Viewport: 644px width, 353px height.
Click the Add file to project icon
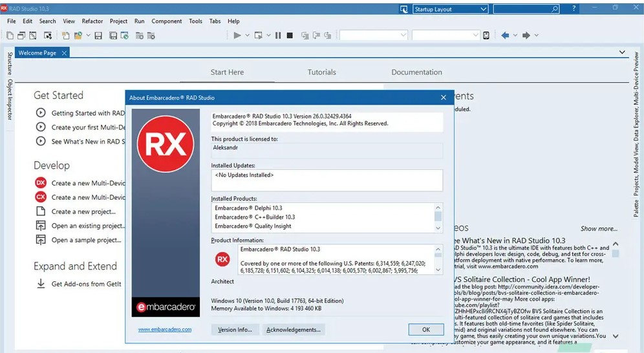pos(140,36)
